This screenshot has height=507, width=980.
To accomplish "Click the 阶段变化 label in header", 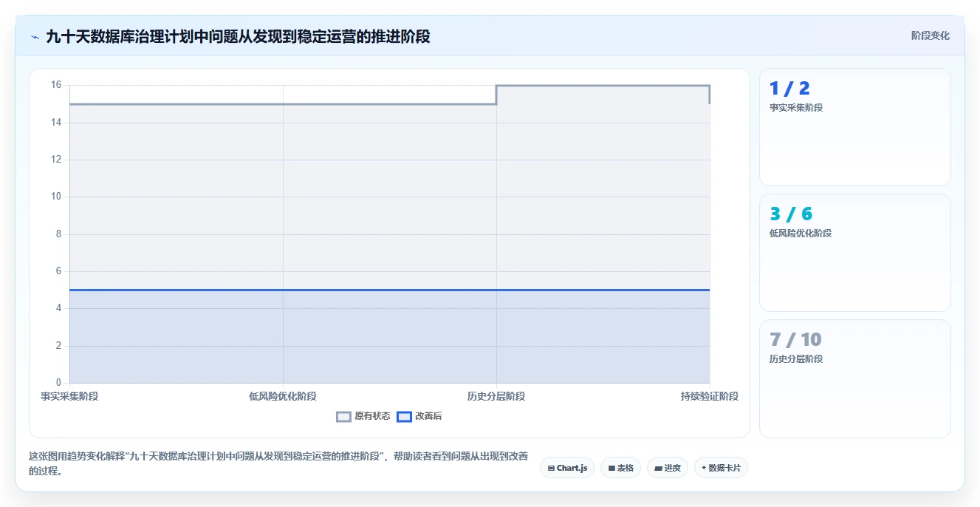I will click(930, 35).
